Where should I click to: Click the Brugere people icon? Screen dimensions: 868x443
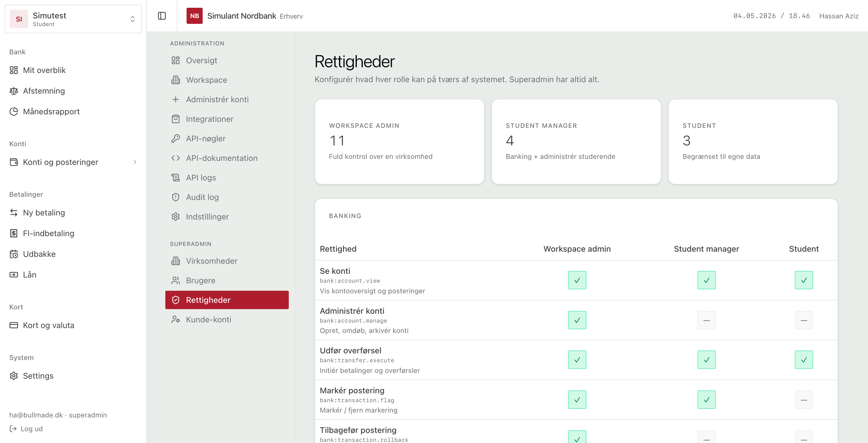coord(176,280)
